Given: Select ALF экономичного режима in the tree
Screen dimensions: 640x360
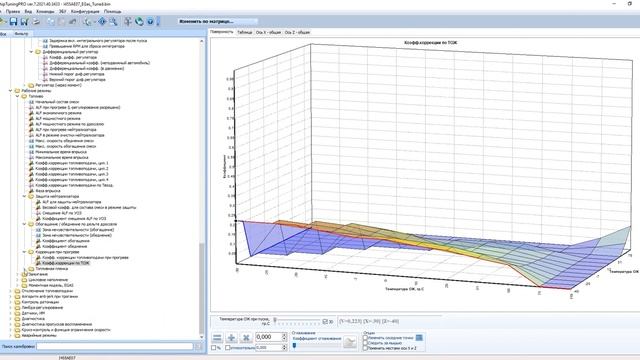Looking at the screenshot, I should pyautogui.click(x=58, y=113).
